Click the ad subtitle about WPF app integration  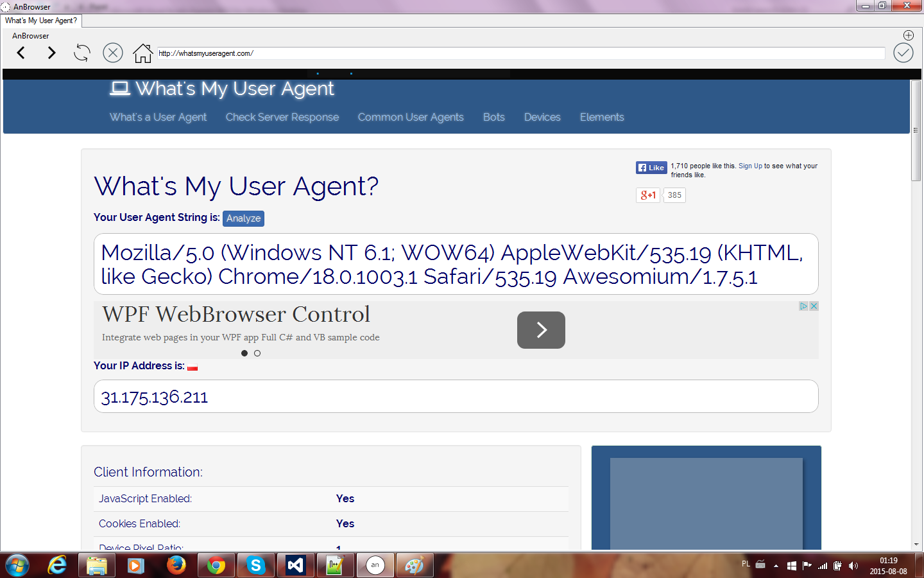(241, 337)
